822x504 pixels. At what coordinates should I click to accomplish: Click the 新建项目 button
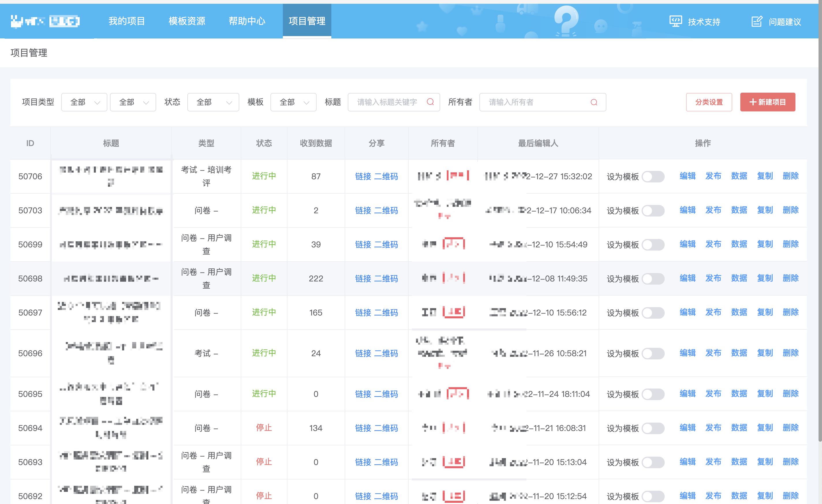(768, 102)
